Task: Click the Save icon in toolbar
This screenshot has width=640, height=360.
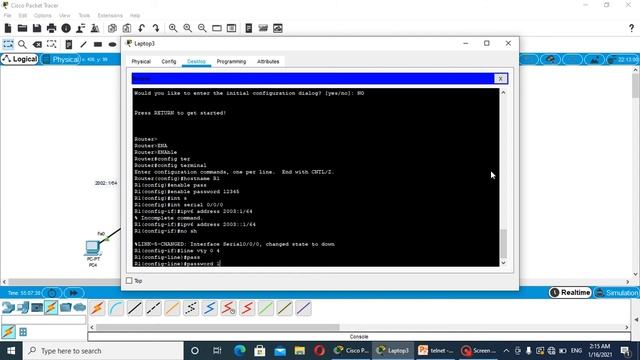Action: coord(37,28)
